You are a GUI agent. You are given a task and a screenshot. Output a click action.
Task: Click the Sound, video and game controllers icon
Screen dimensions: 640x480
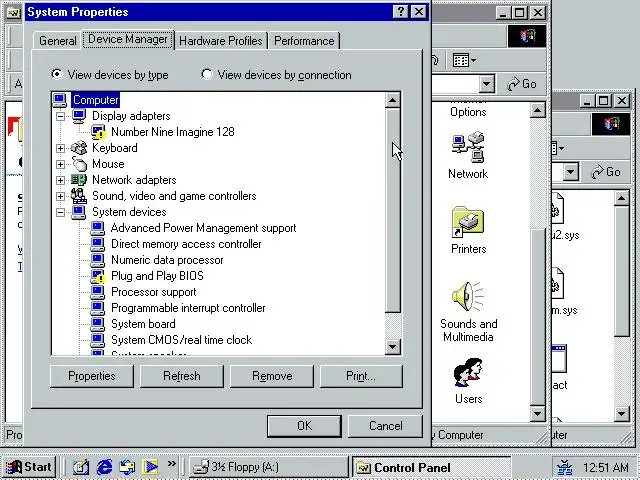[79, 196]
